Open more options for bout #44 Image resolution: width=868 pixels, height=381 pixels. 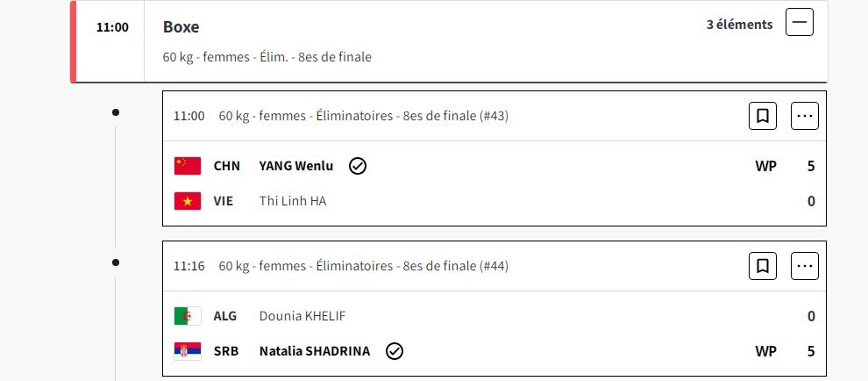(x=805, y=265)
